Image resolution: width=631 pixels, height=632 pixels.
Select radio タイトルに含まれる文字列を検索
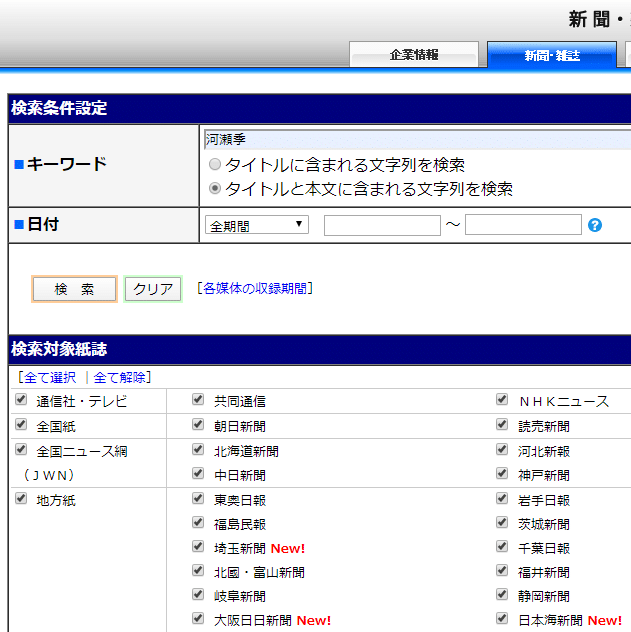click(215, 164)
